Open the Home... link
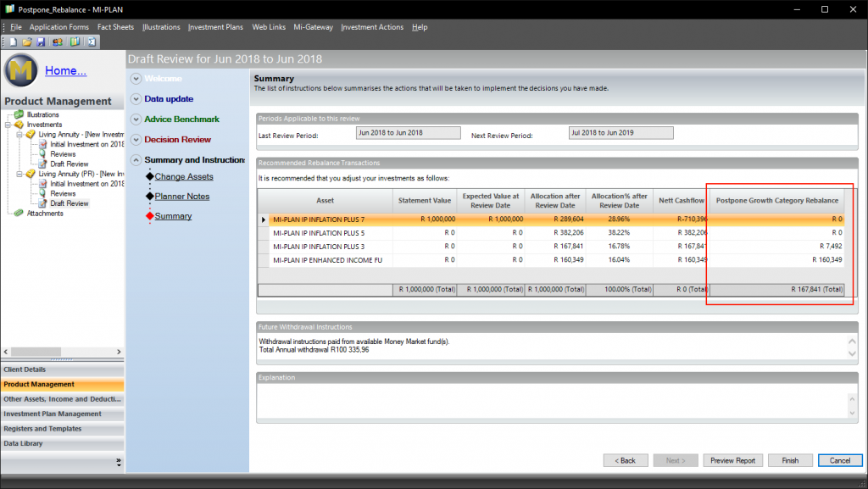Viewport: 868px width, 489px height. (66, 70)
